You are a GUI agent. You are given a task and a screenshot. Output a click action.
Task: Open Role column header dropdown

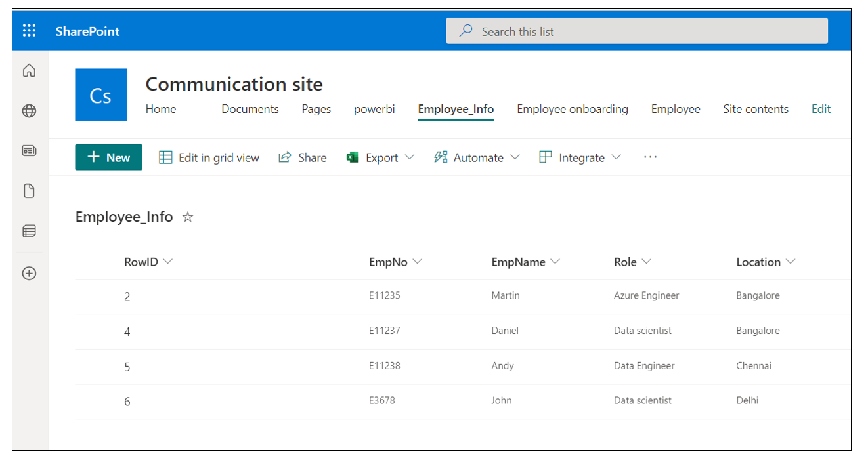coord(646,262)
